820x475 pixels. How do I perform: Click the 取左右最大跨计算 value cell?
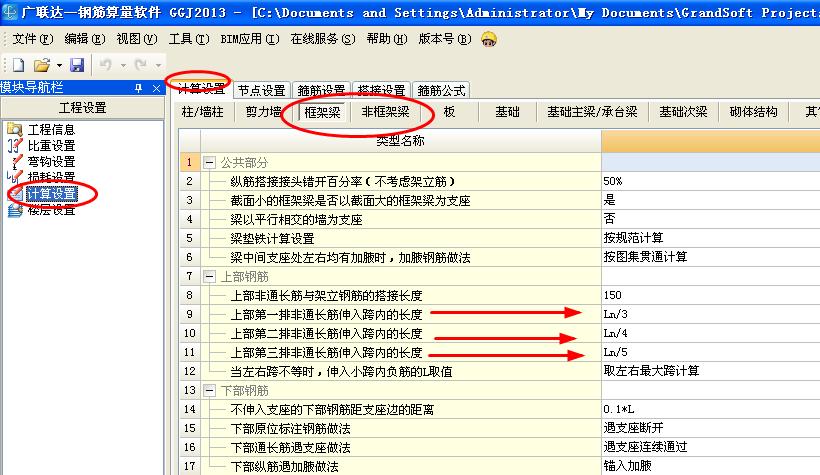[x=710, y=371]
